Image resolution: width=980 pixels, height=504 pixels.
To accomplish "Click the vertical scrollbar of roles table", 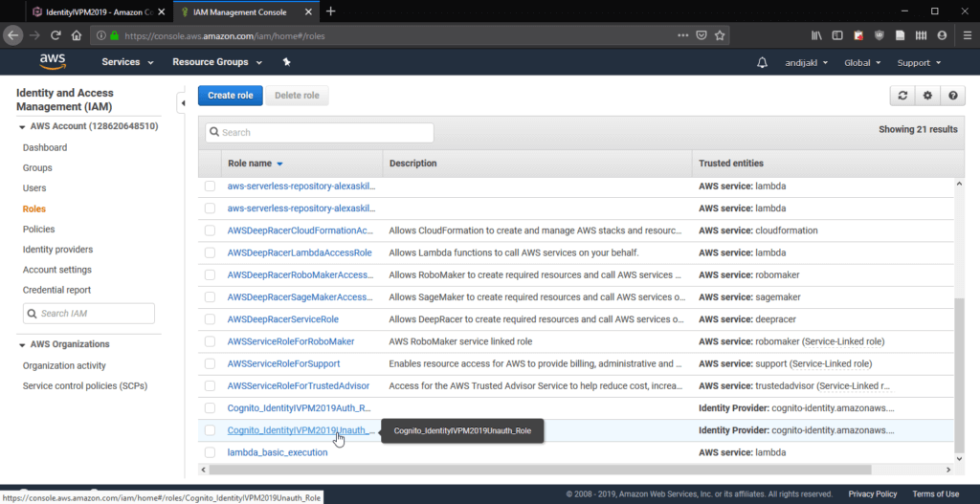I will pyautogui.click(x=960, y=375).
